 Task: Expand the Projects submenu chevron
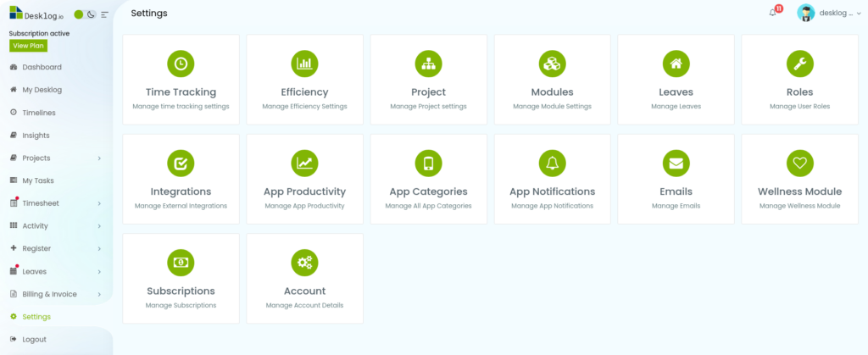point(100,158)
